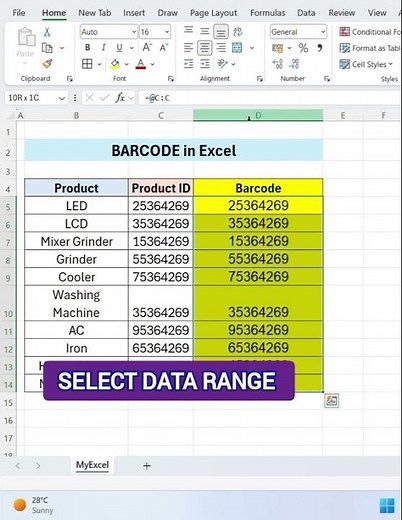This screenshot has width=402, height=520.
Task: Click the Copy icon in Clipboard
Action: pos(47,48)
